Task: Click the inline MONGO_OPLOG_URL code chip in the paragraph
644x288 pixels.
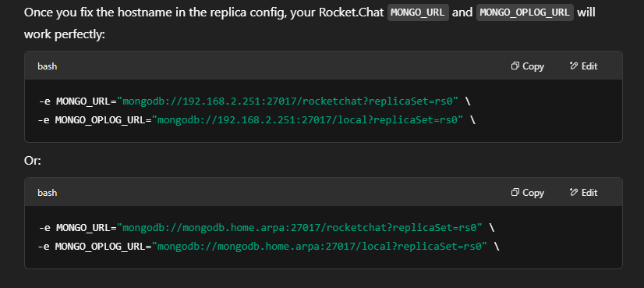Action: click(x=525, y=12)
